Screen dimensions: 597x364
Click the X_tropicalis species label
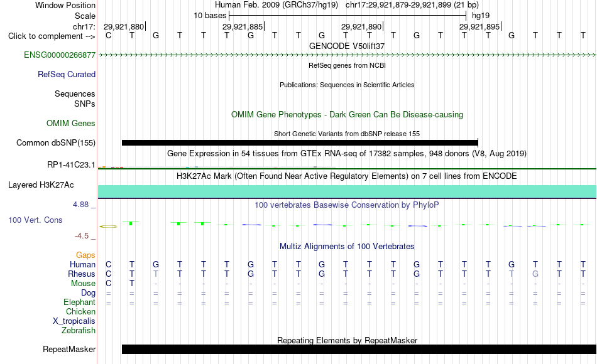[74, 321]
